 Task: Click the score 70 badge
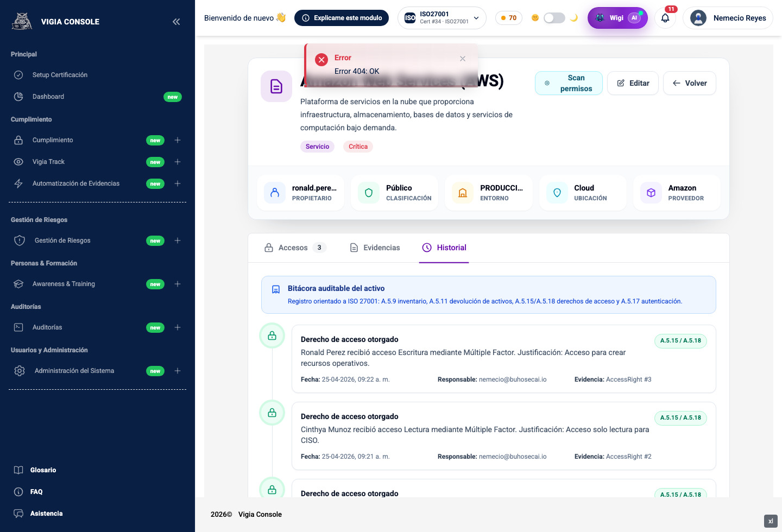(509, 18)
